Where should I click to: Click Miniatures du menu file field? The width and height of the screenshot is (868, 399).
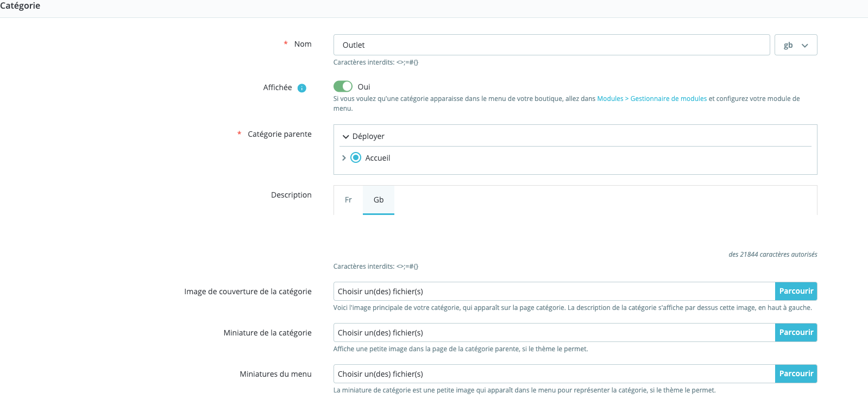point(554,373)
